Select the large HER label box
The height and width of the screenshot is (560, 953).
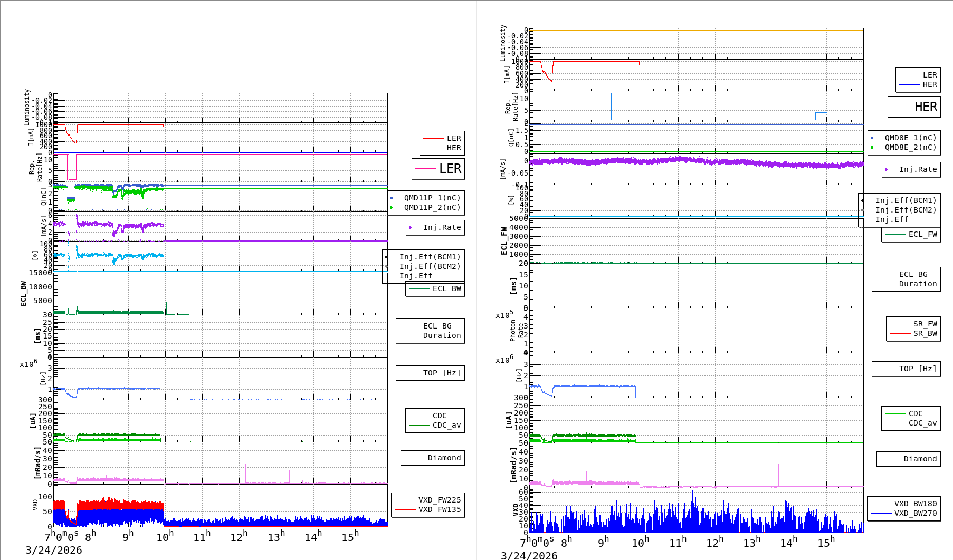click(914, 107)
